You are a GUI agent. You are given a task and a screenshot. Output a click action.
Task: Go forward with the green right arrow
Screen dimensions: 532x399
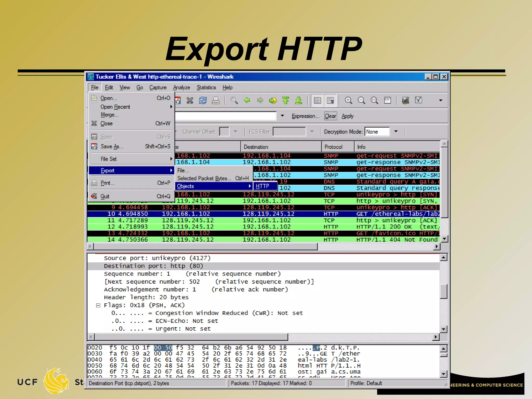[260, 100]
